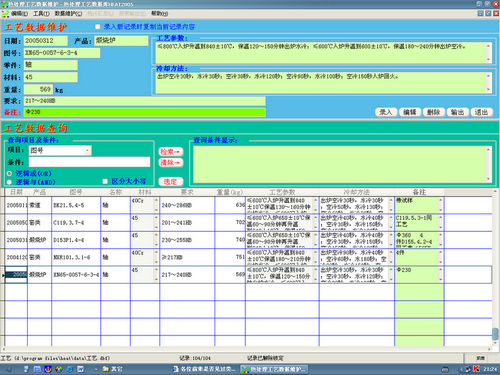Click the 备注 column header

[x=419, y=192]
